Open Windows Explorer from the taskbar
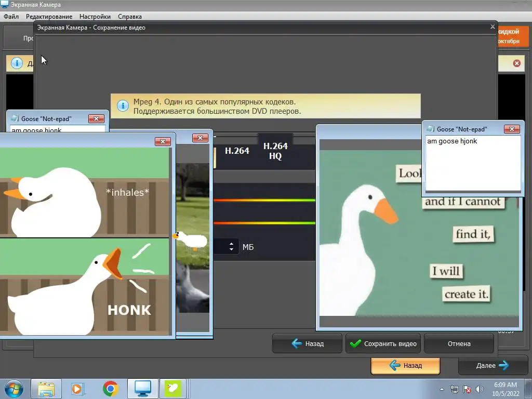The height and width of the screenshot is (399, 532). [x=46, y=389]
